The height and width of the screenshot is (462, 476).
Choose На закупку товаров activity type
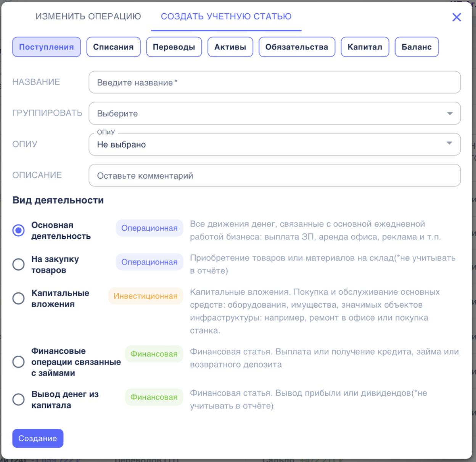(x=18, y=264)
